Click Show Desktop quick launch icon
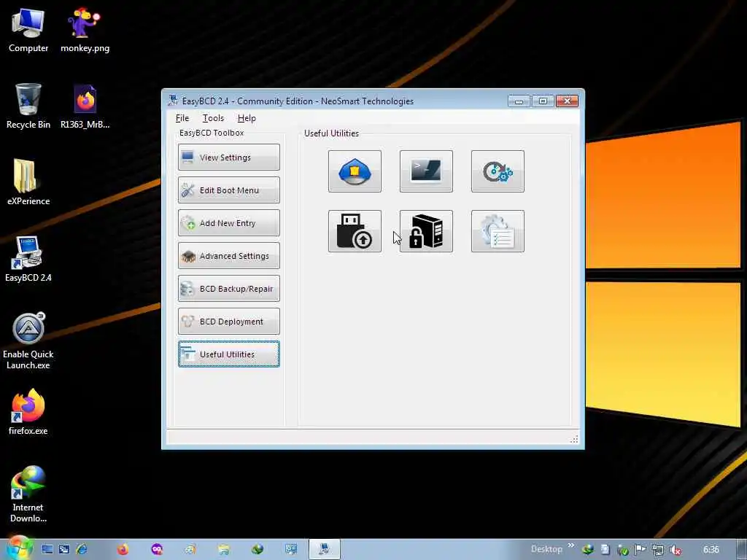This screenshot has height=560, width=747. [x=47, y=550]
